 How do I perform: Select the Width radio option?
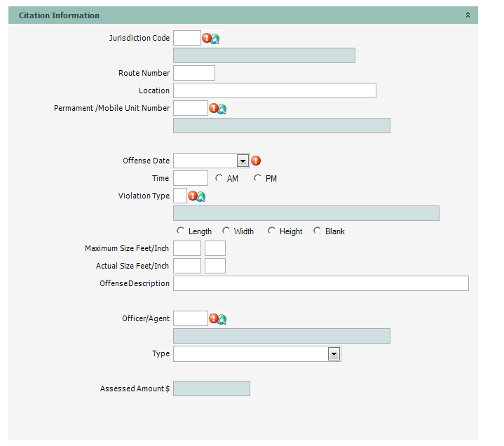coord(226,231)
